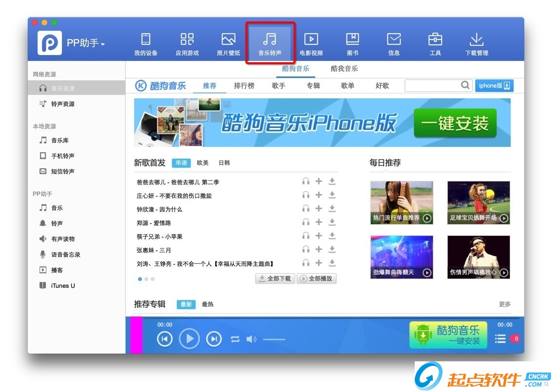Click the search magnifier icon
The height and width of the screenshot is (392, 552).
[x=465, y=85]
